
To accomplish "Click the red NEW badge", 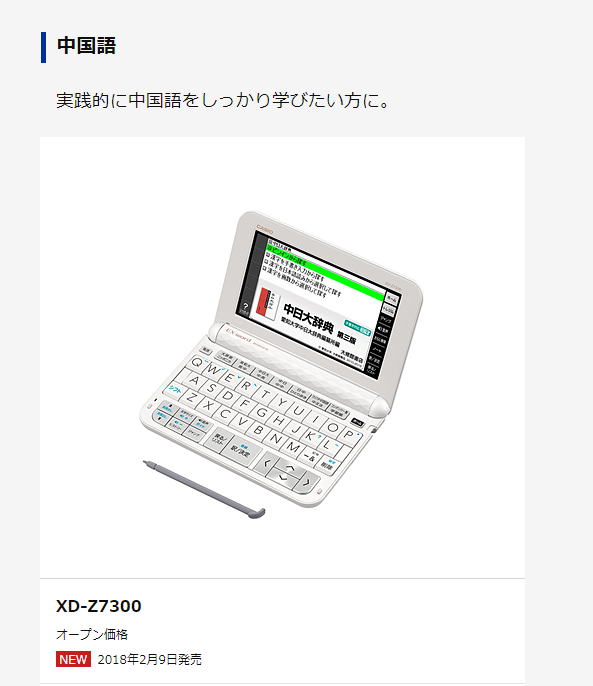I will tap(73, 659).
